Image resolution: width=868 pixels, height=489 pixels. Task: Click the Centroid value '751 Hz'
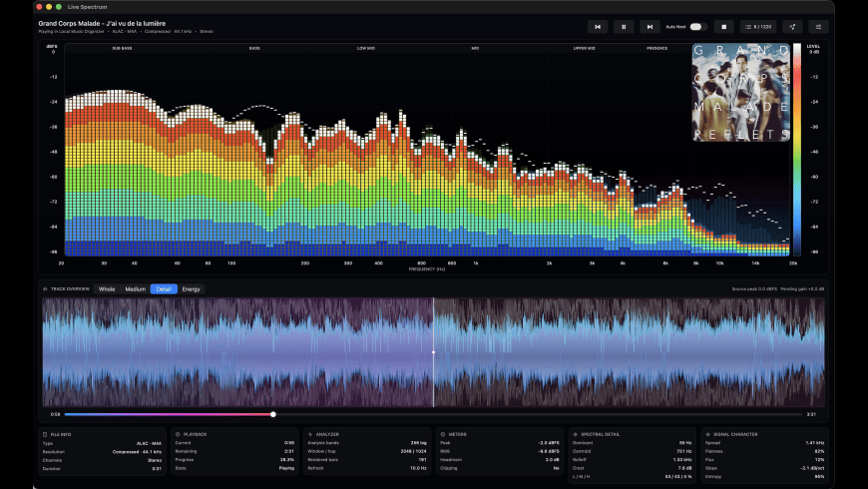pos(684,451)
